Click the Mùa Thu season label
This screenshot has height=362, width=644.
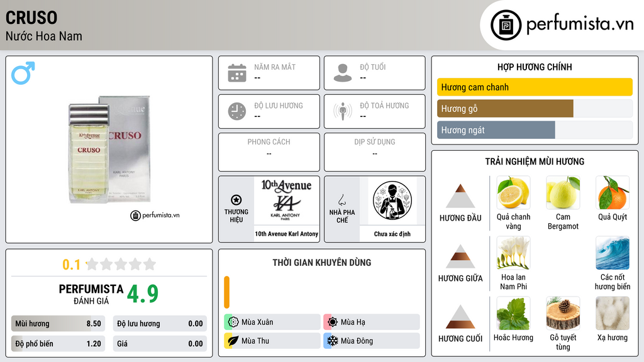[x=255, y=341]
